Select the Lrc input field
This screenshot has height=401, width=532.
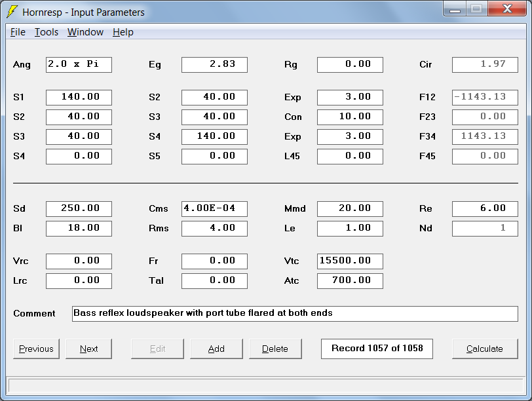coord(79,281)
